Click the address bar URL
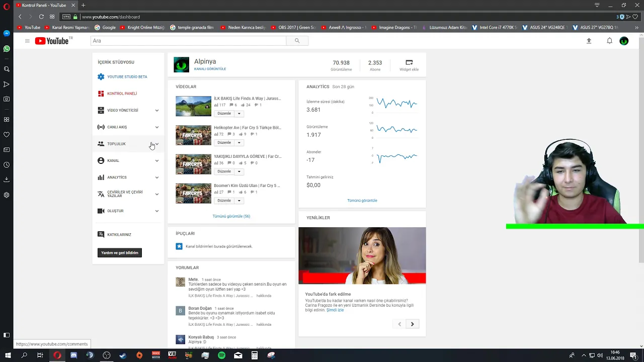Screen dimensions: 644x362 (111, 17)
